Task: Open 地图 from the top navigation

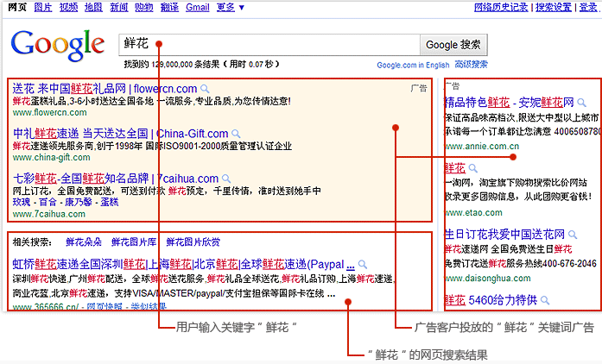Action: pos(94,8)
